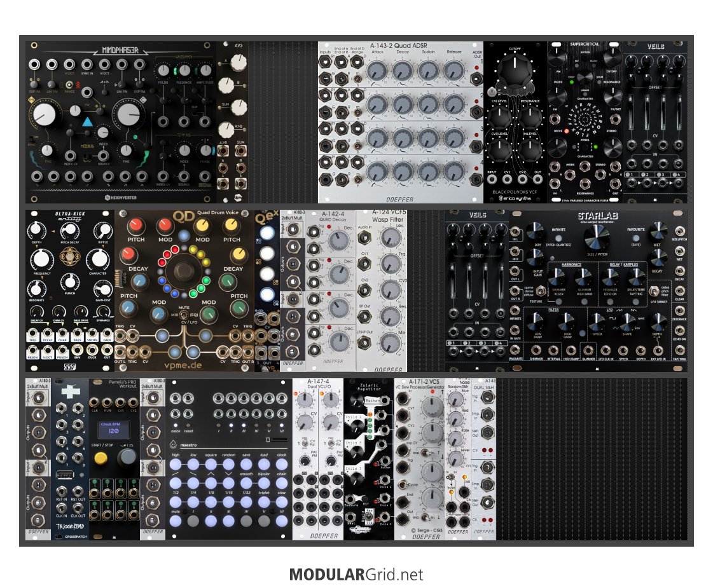Click the 'low' button on maestro

pyautogui.click(x=193, y=465)
